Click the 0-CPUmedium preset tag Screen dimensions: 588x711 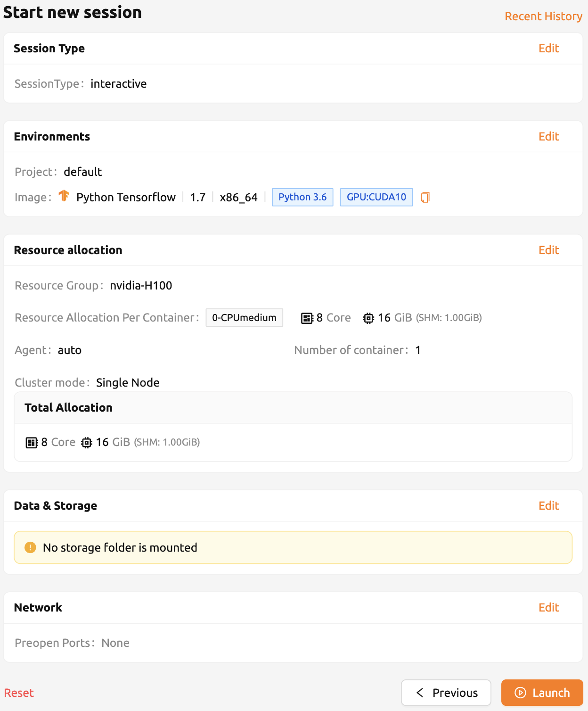tap(245, 318)
